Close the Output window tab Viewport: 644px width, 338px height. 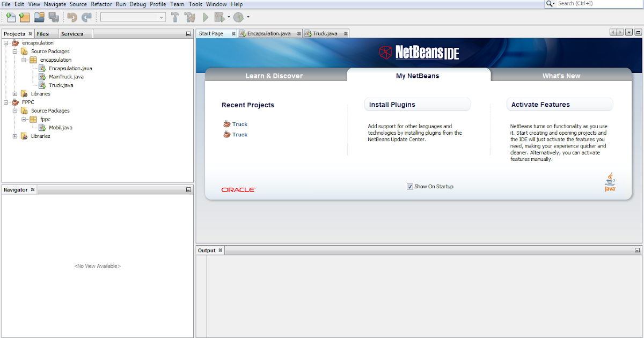pos(220,250)
